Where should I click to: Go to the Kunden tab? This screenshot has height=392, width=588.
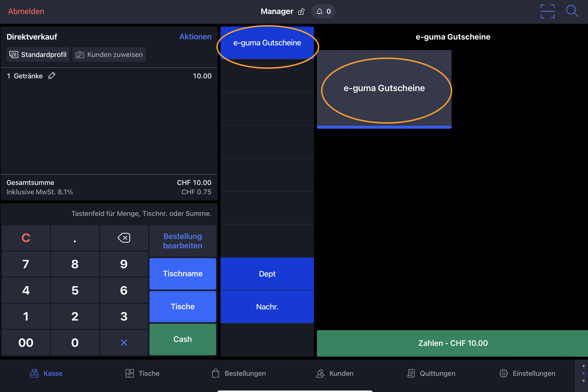[335, 373]
